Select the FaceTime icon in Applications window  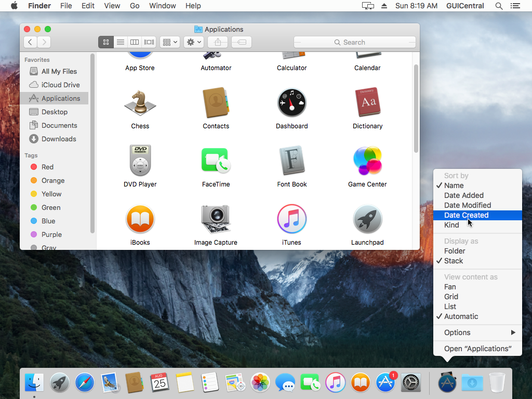pos(216,160)
